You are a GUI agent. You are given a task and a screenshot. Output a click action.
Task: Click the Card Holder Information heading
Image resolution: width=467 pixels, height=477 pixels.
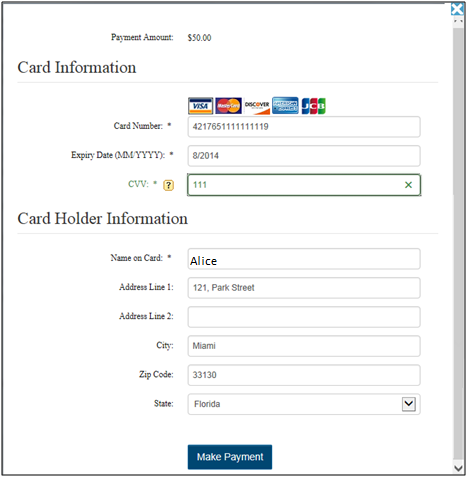(103, 219)
